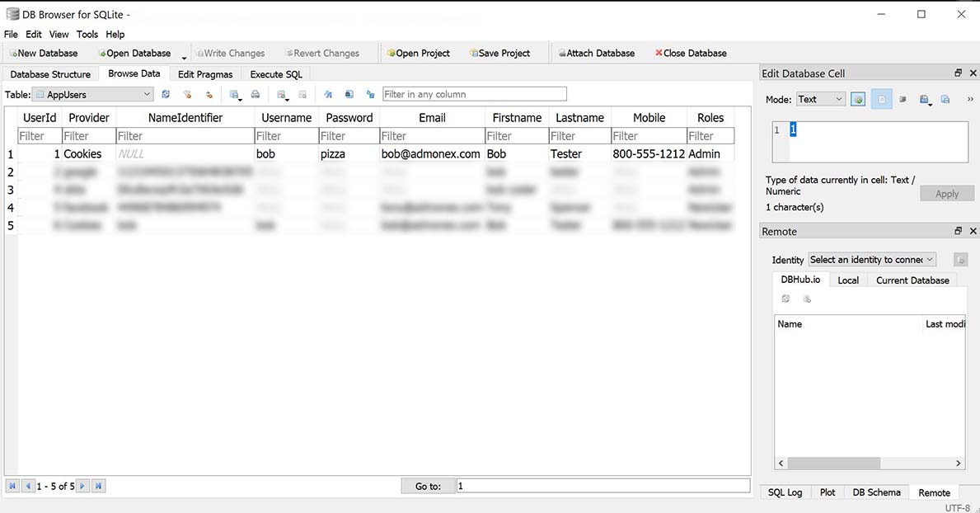Open the export table data icon

[x=235, y=95]
